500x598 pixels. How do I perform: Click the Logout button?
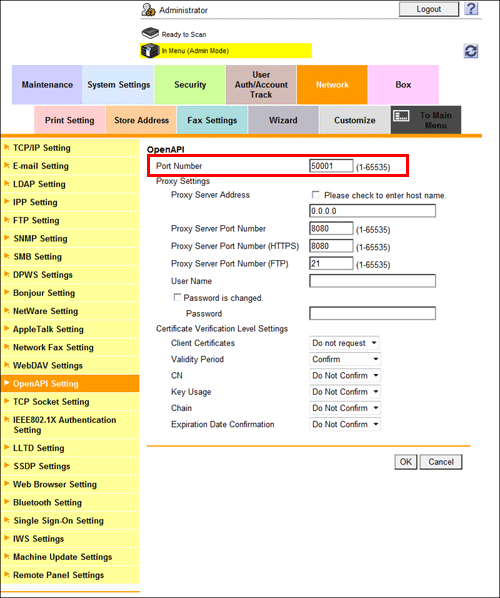tap(429, 9)
